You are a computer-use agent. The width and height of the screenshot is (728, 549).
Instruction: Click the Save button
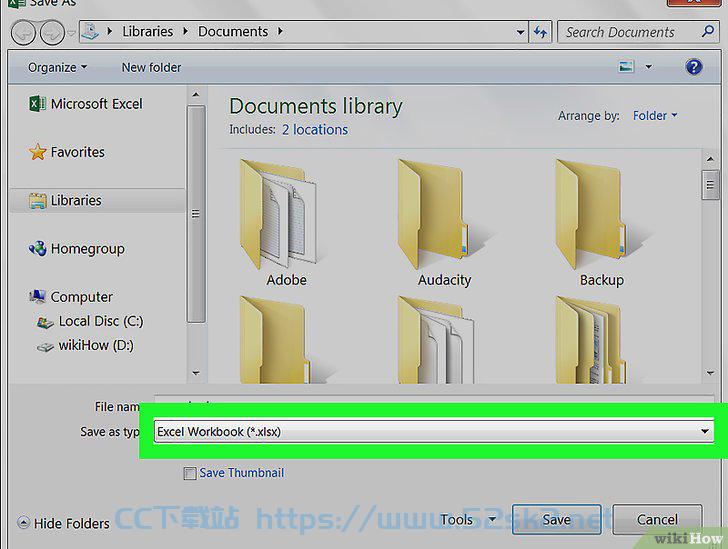pos(557,519)
